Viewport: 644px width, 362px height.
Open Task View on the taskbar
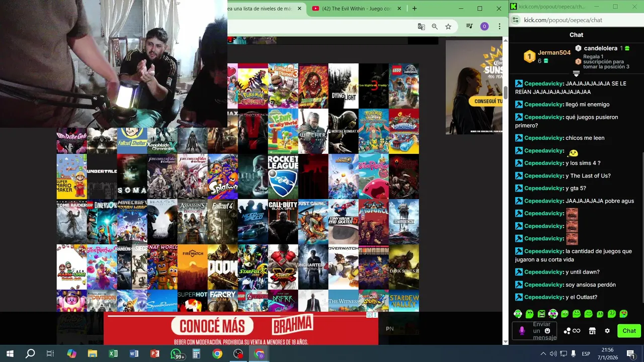tap(50, 353)
